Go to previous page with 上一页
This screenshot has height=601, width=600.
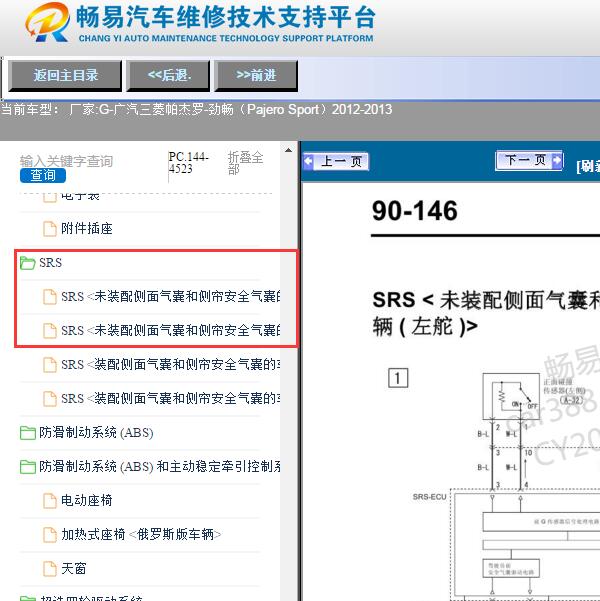click(x=336, y=161)
